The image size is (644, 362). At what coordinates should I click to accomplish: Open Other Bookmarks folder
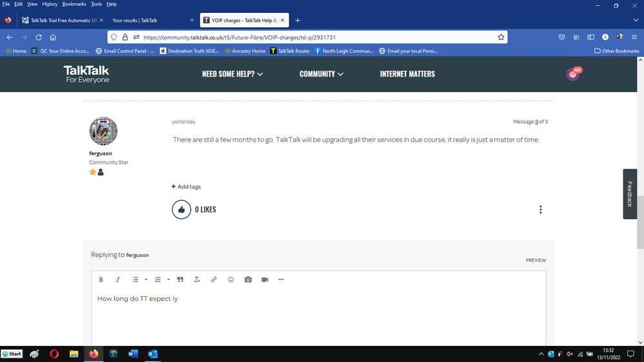(x=616, y=51)
